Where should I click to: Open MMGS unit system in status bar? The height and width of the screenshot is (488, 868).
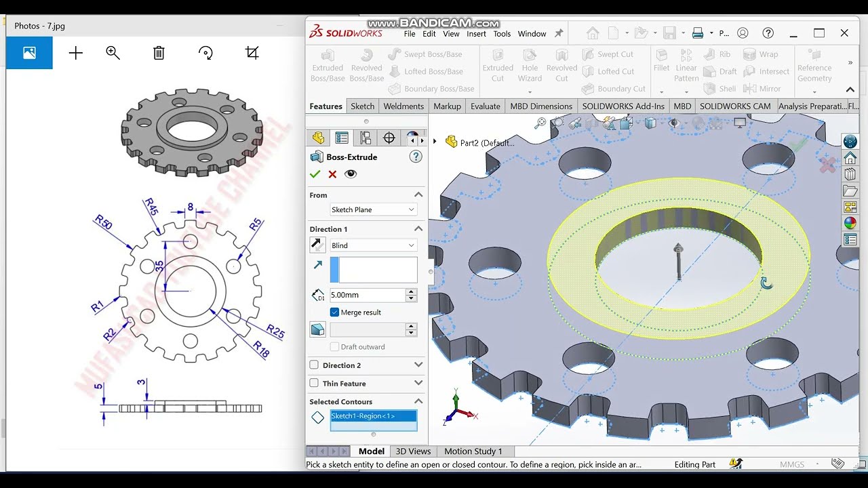pos(792,465)
